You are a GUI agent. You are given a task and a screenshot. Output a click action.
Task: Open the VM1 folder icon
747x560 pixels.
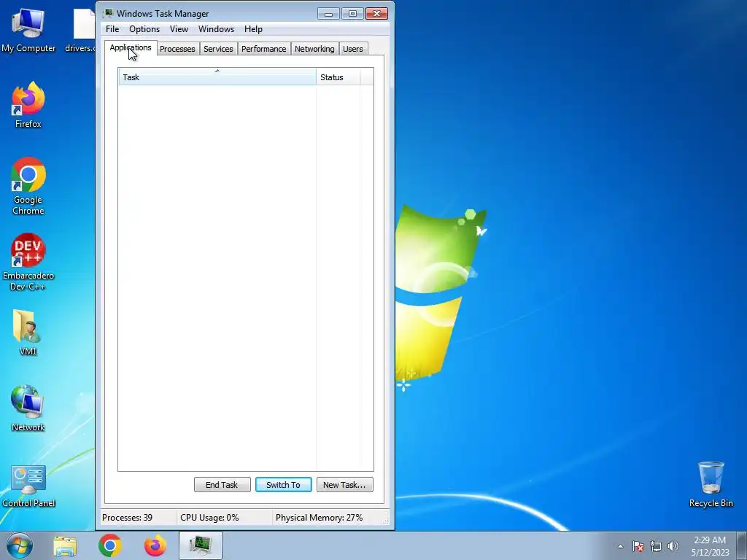click(x=28, y=332)
